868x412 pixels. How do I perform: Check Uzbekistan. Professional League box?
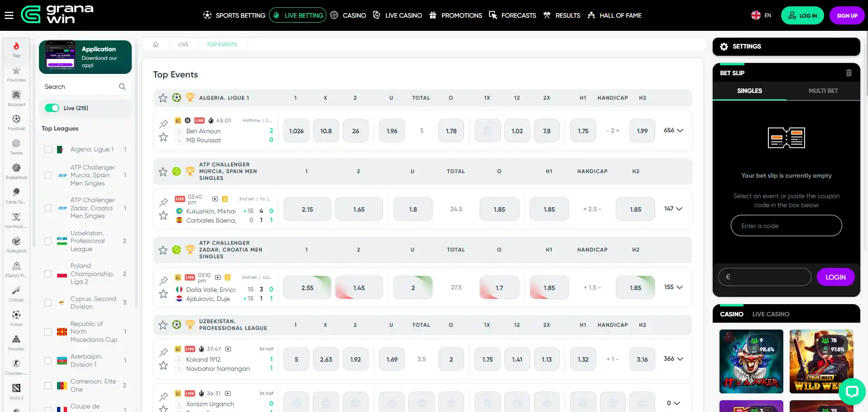point(48,241)
